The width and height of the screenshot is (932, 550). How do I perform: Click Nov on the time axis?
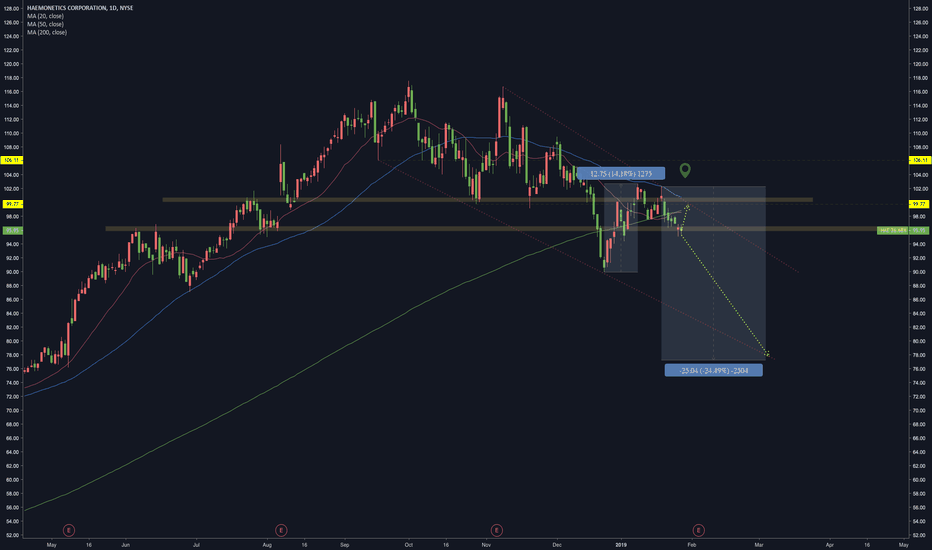(486, 545)
